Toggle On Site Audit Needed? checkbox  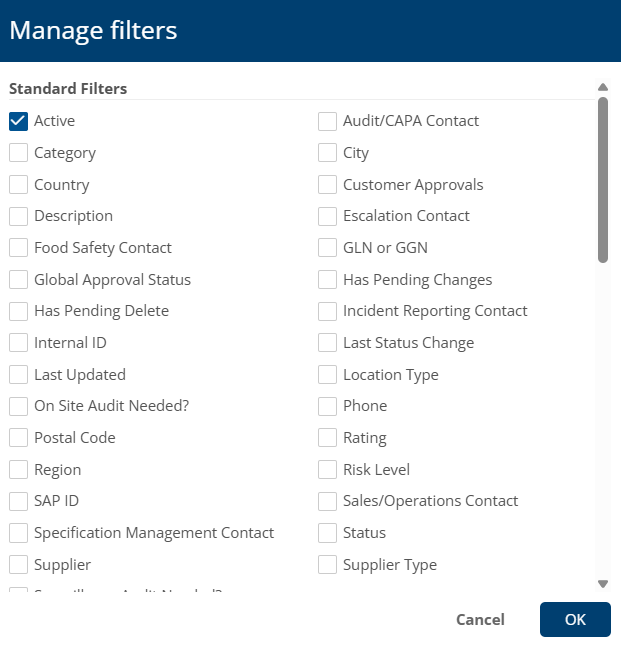tap(18, 406)
